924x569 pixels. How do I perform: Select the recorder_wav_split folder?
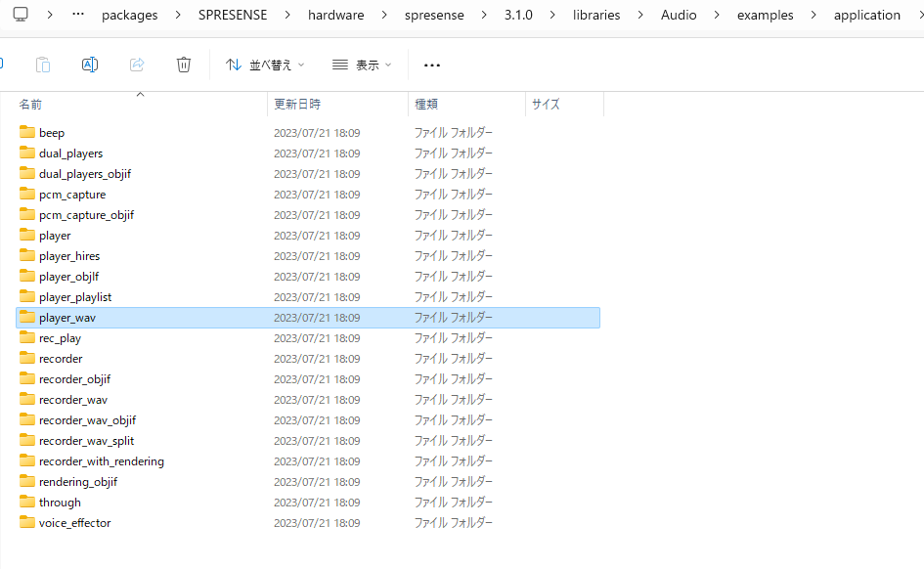86,441
